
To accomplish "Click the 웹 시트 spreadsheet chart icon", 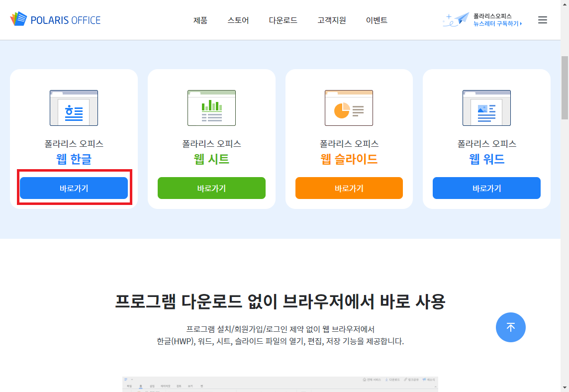I will (x=211, y=107).
